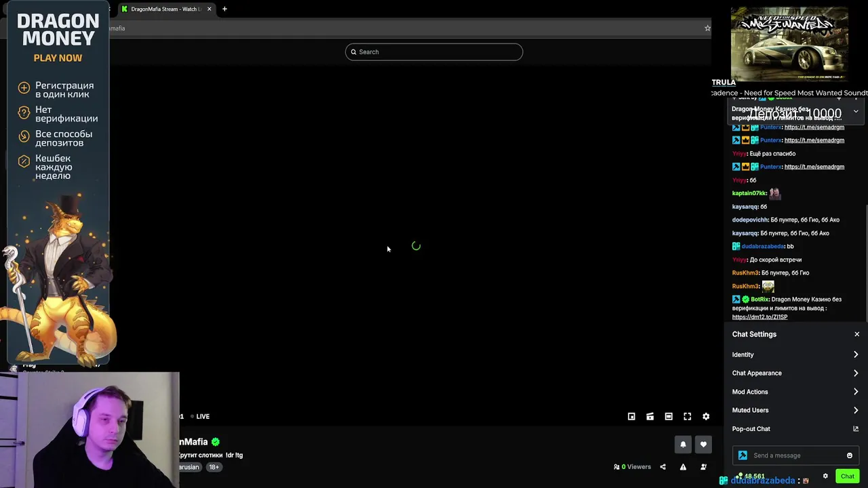
Task: Click dudabrazabeda username beside the bb message
Action: click(763, 247)
